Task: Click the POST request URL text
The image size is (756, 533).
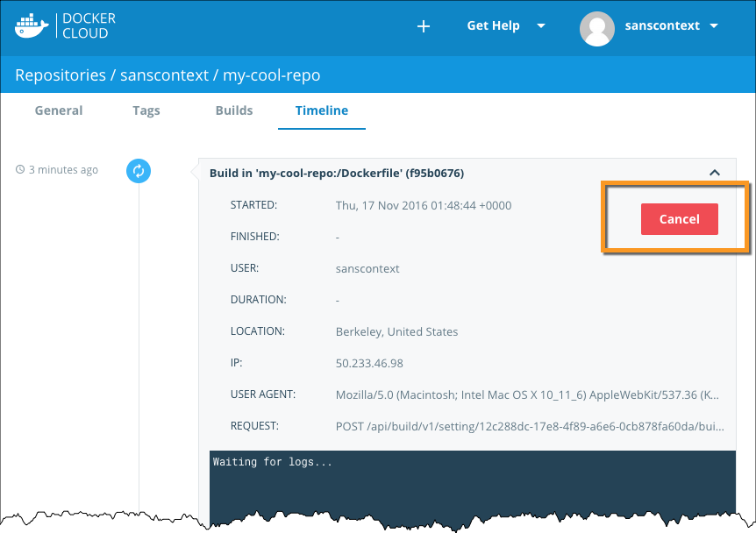Action: click(530, 426)
